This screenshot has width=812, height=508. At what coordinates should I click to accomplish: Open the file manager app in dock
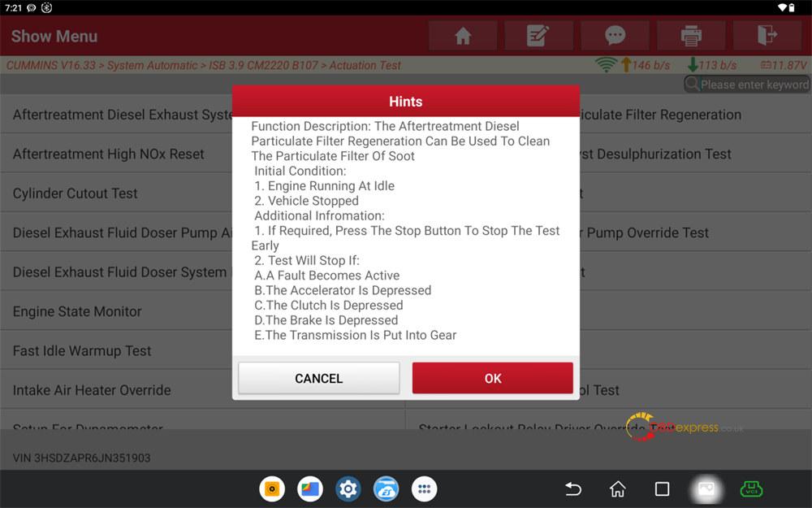309,488
